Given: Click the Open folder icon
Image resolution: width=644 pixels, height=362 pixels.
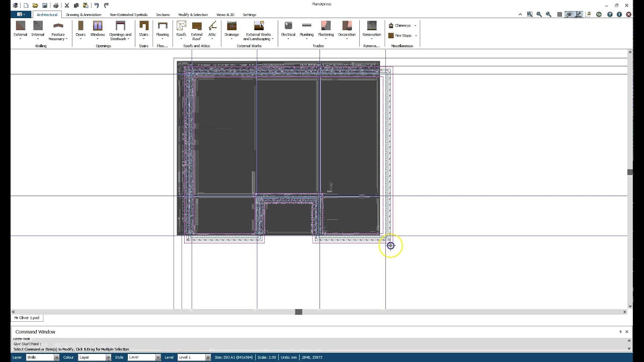Looking at the screenshot, I should coord(35,6).
